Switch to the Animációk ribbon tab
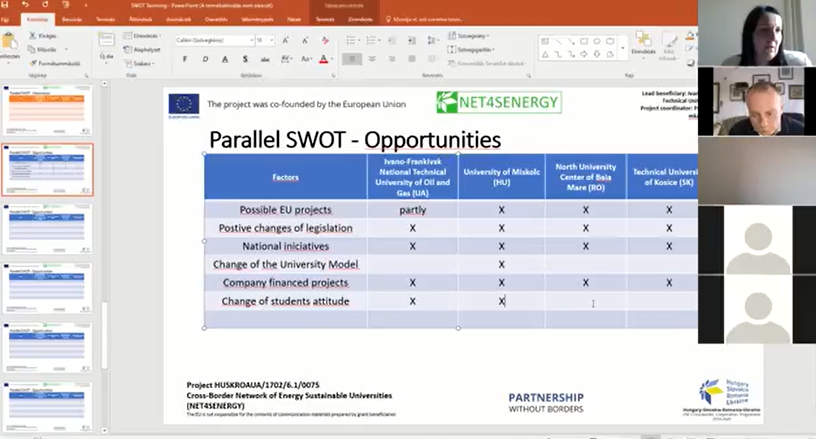 click(x=172, y=19)
